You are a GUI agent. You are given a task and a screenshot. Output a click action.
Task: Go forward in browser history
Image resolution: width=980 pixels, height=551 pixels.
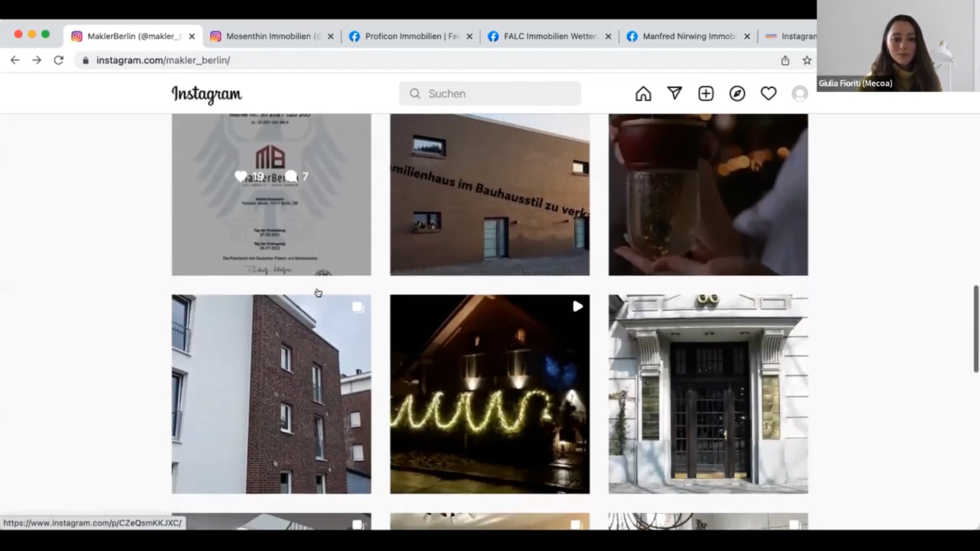pos(37,60)
